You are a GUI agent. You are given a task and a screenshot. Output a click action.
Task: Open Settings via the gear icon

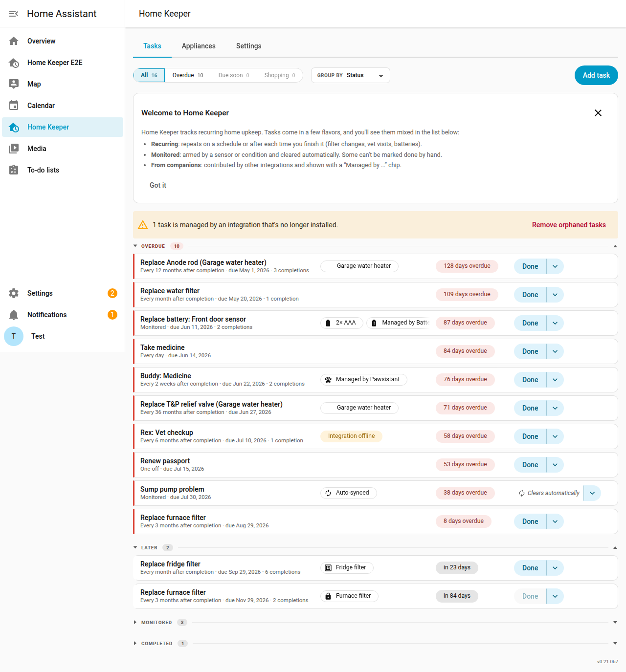click(14, 293)
